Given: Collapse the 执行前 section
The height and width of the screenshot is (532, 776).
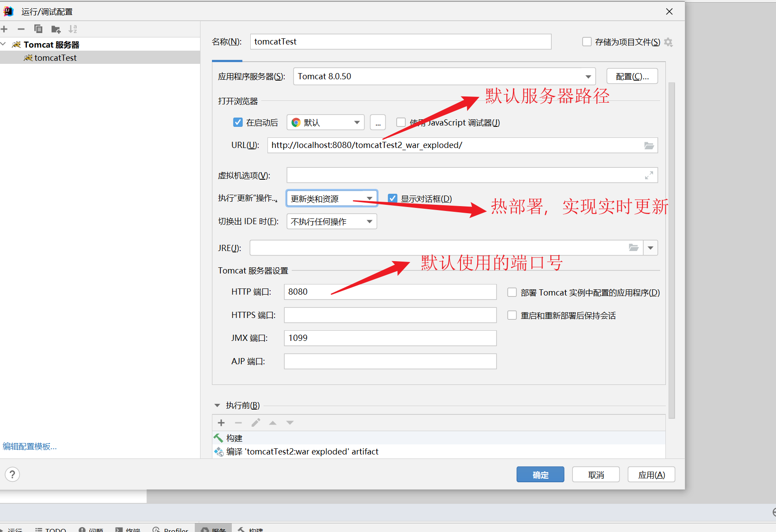Looking at the screenshot, I should [217, 405].
